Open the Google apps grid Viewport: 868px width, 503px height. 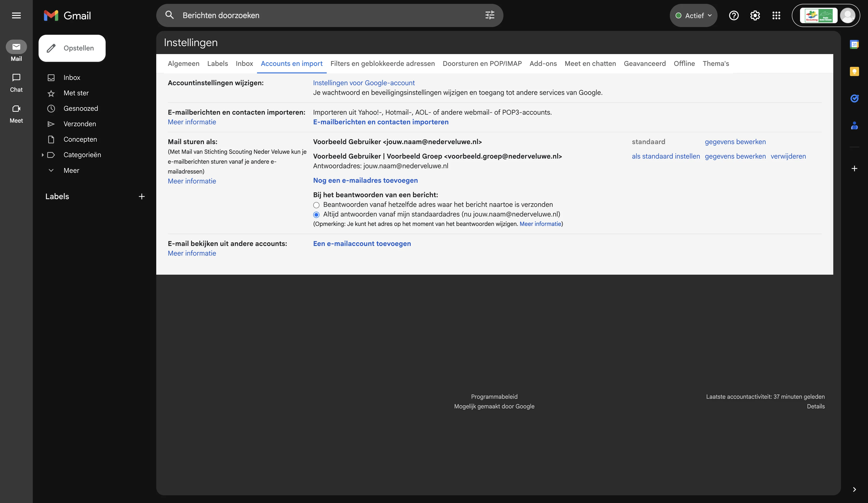point(776,15)
